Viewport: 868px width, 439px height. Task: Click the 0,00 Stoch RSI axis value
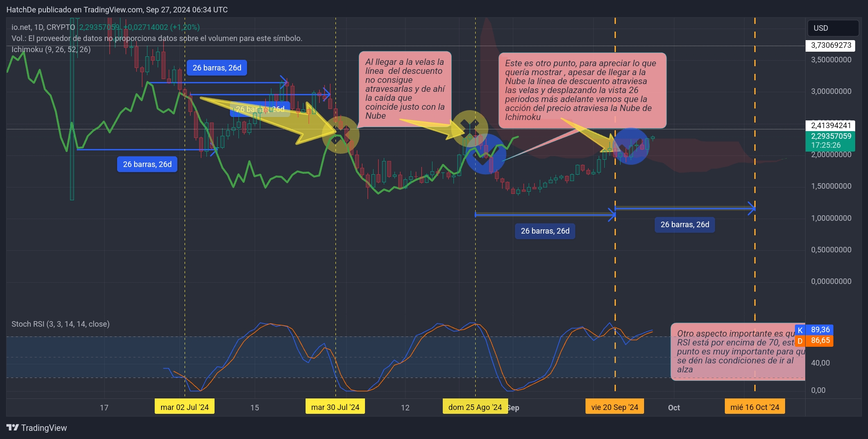818,390
